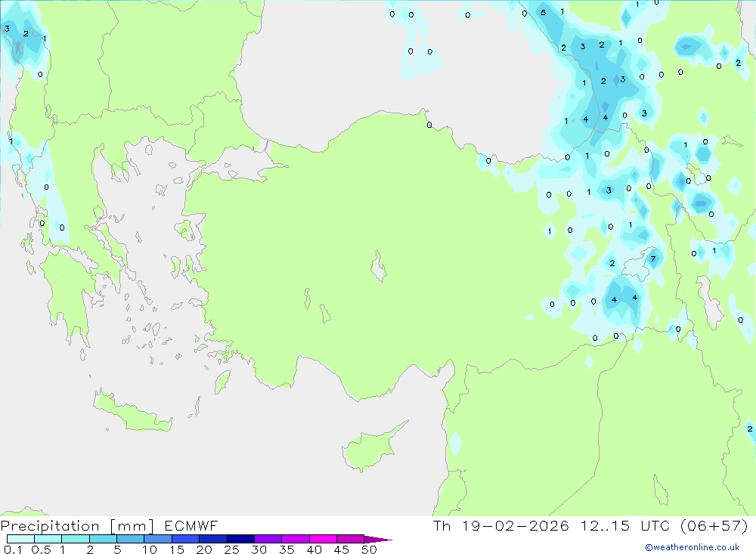The height and width of the screenshot is (554, 756).
Task: Select the lightest cyan 0.1–0.5 legend swatch
Action: click(20, 539)
